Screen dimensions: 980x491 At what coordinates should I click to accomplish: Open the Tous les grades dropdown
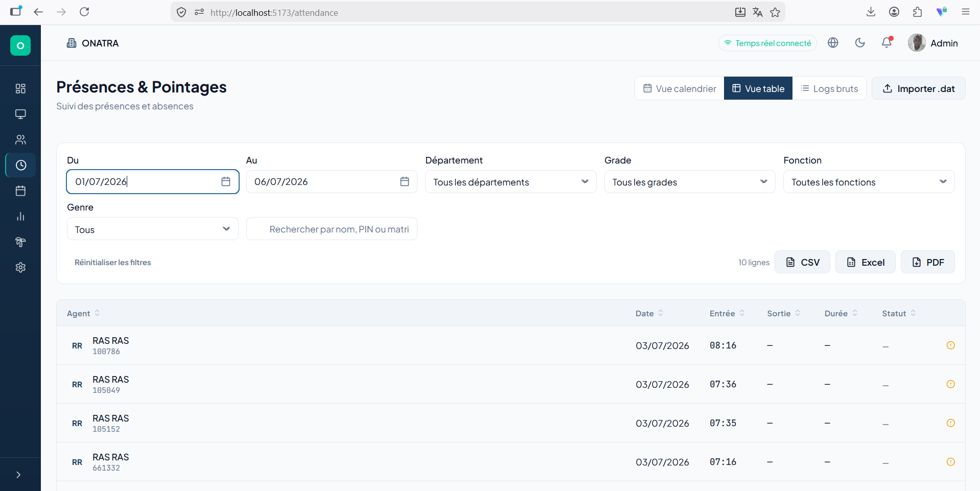690,182
